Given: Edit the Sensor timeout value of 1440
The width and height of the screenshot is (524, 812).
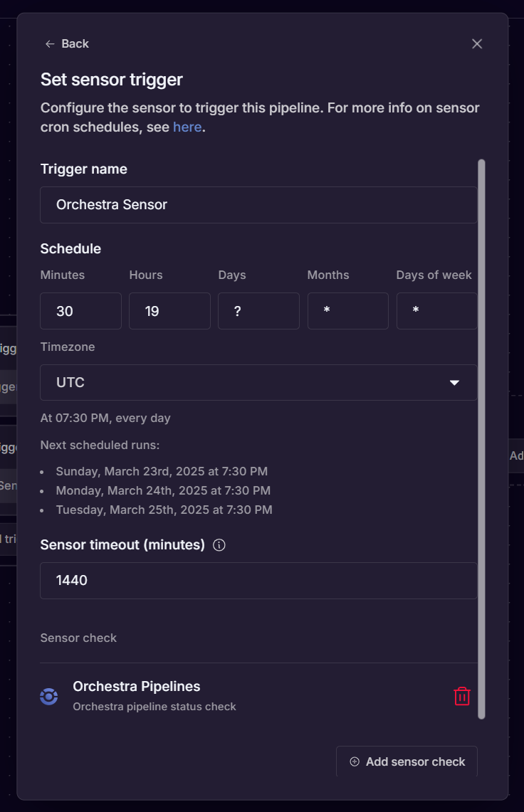Looking at the screenshot, I should [258, 581].
